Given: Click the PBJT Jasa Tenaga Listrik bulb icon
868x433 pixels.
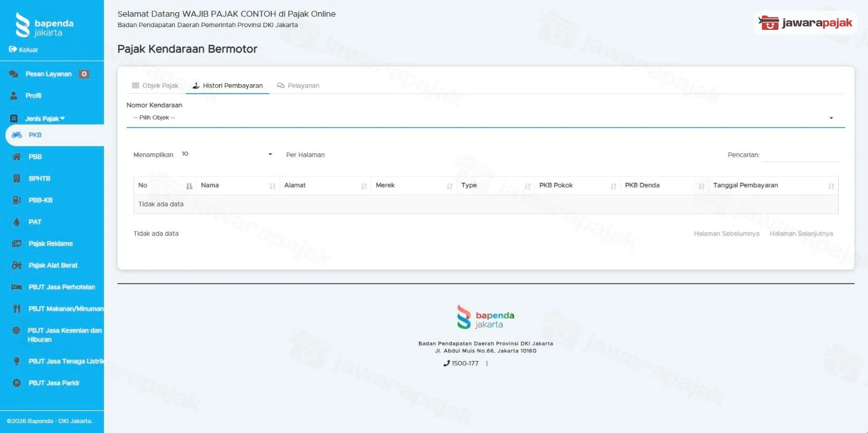Looking at the screenshot, I should point(17,361).
